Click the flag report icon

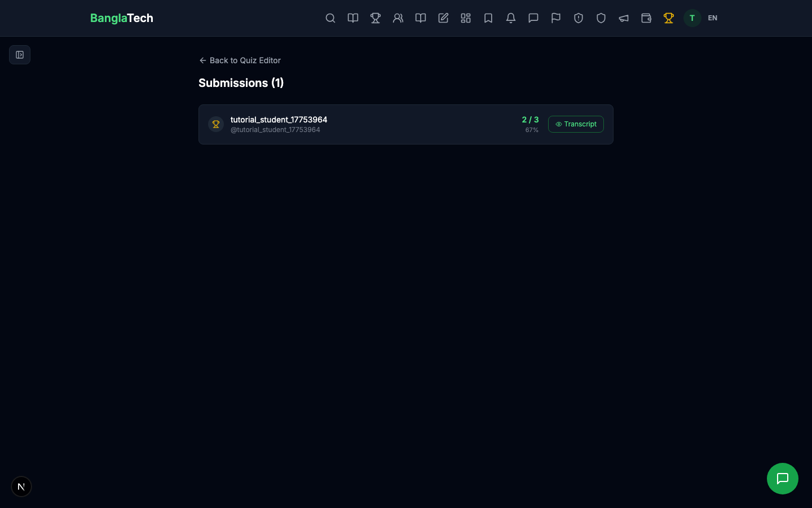tap(556, 18)
